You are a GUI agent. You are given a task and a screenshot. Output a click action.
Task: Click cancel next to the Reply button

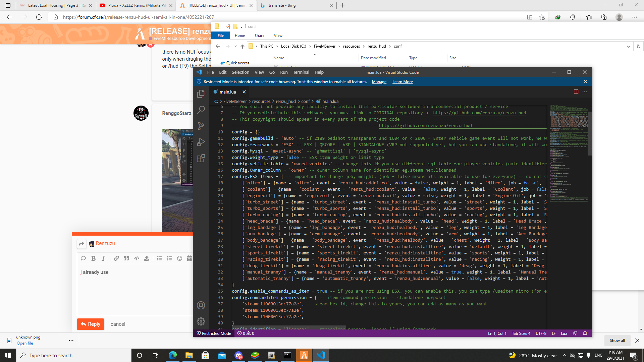[118, 324]
